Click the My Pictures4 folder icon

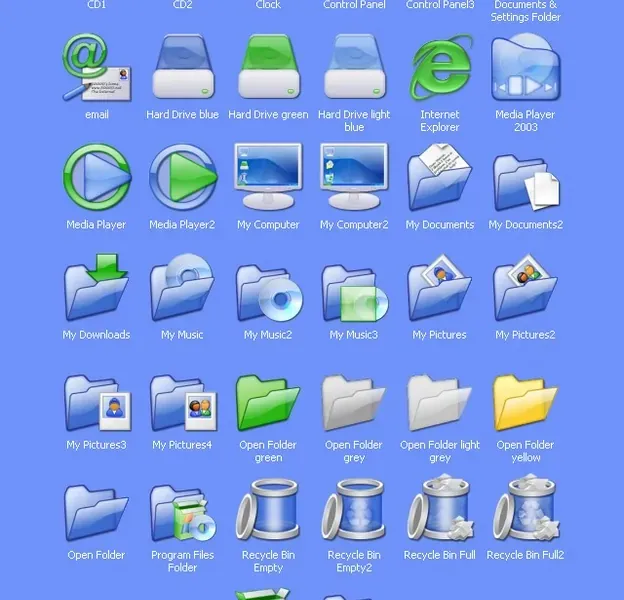tap(183, 402)
